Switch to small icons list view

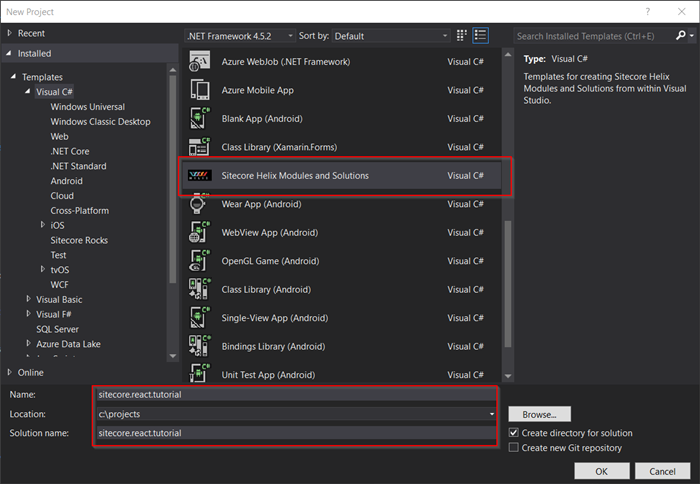pyautogui.click(x=480, y=36)
